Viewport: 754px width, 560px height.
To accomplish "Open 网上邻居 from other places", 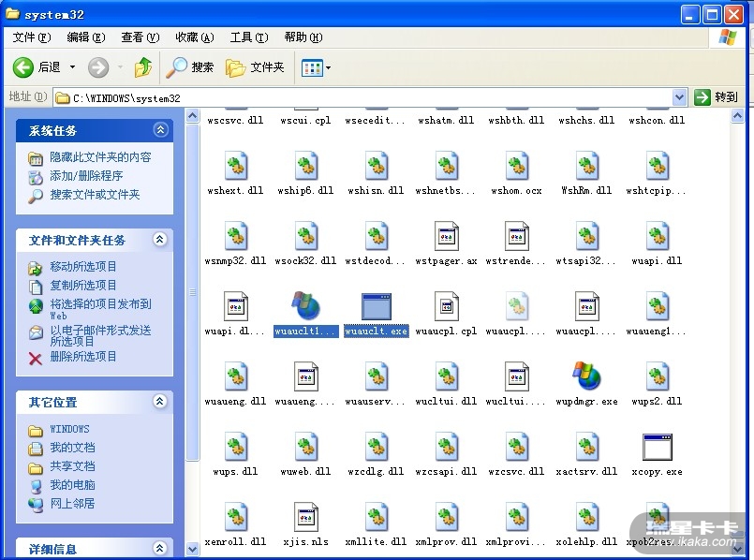I will [x=72, y=504].
